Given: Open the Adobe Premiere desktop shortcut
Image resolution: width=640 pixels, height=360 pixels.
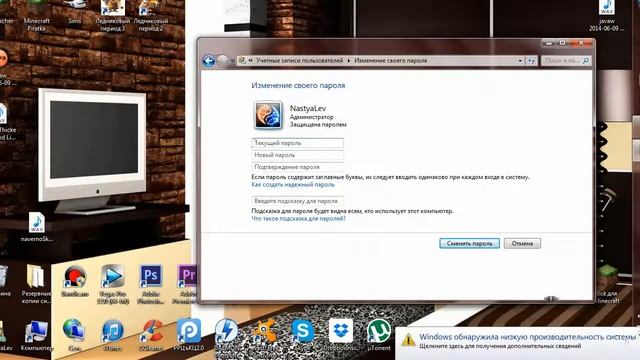Looking at the screenshot, I should (x=188, y=284).
